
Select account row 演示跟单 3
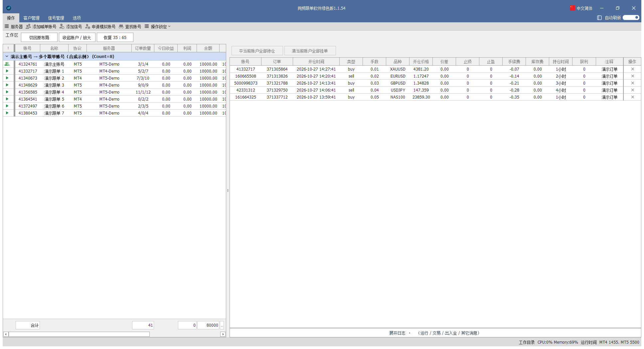coord(115,85)
